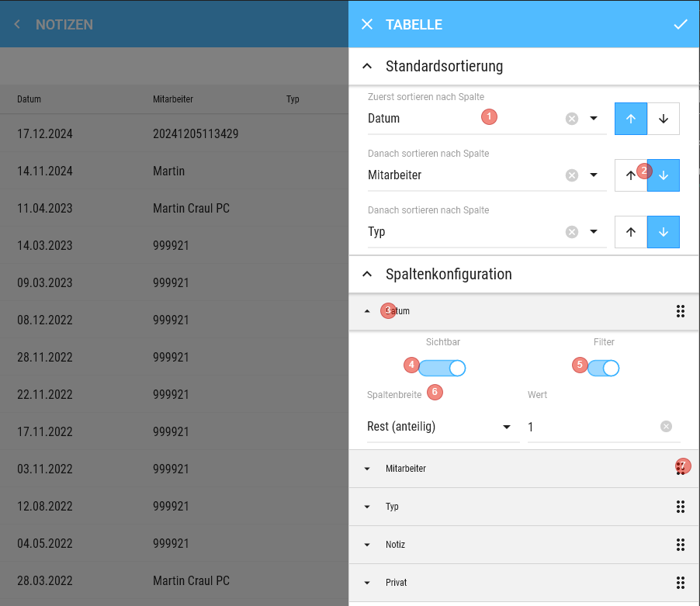This screenshot has height=606, width=700.
Task: Disable Filter switch for Datum column
Action: (604, 368)
